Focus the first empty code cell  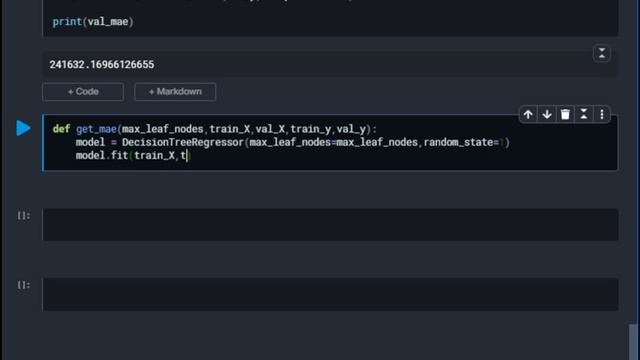tap(330, 224)
